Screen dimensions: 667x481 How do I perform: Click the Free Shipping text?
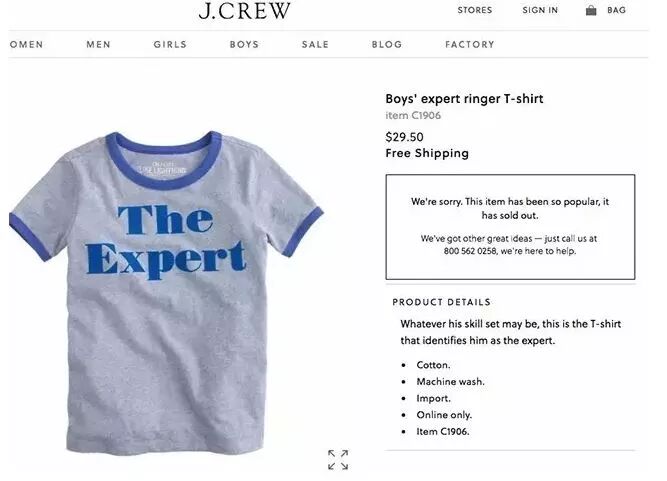point(427,153)
